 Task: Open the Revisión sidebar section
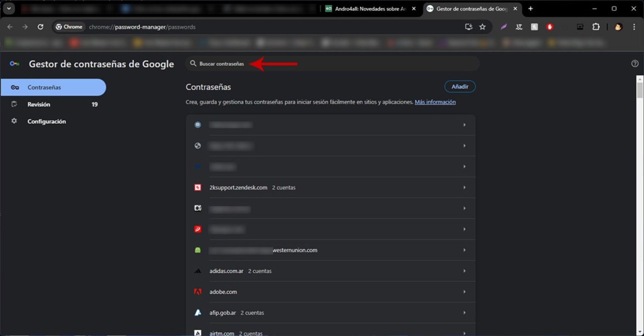[x=53, y=105]
